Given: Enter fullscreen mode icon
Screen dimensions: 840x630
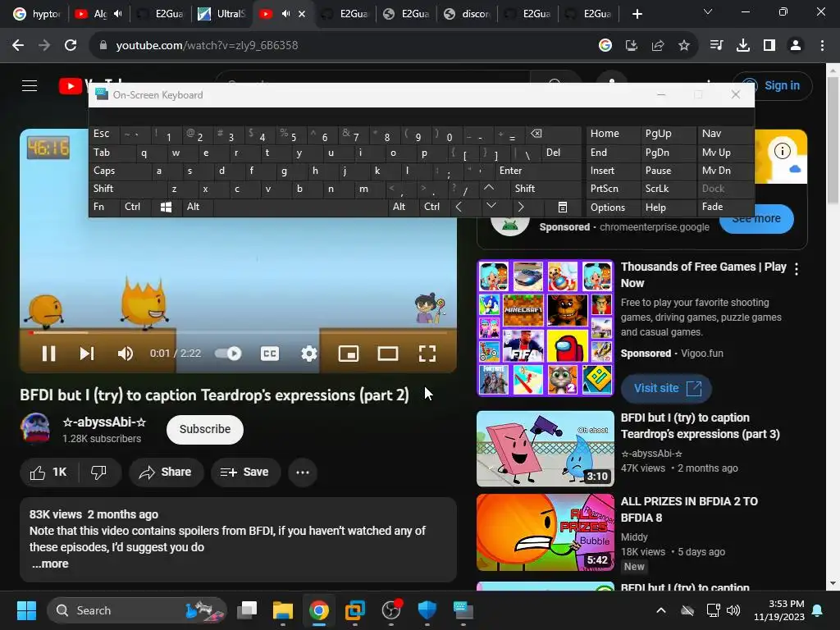Looking at the screenshot, I should [427, 354].
